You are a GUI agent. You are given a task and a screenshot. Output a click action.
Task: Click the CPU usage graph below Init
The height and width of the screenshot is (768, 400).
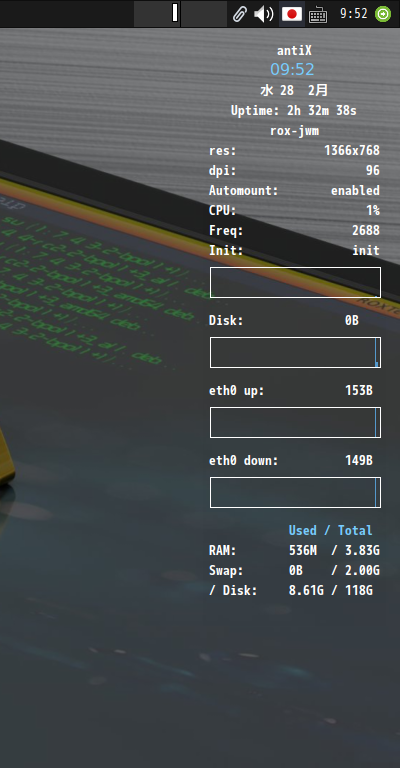(x=295, y=282)
